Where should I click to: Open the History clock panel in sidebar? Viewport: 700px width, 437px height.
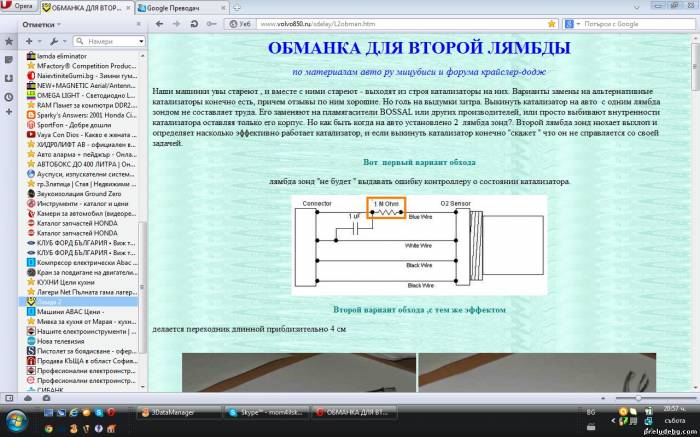coord(9,97)
